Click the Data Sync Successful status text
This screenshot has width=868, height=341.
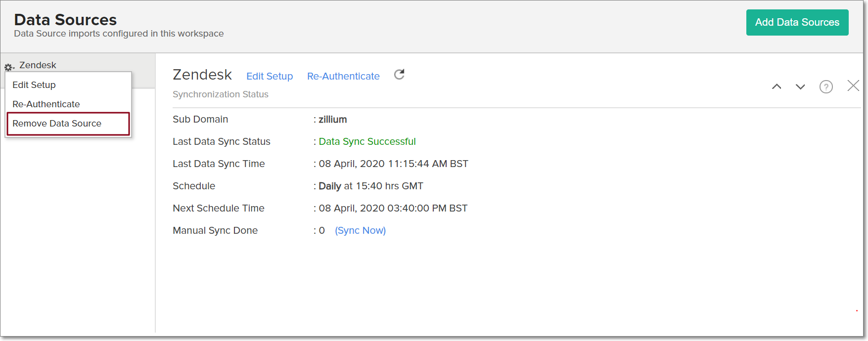pos(367,141)
